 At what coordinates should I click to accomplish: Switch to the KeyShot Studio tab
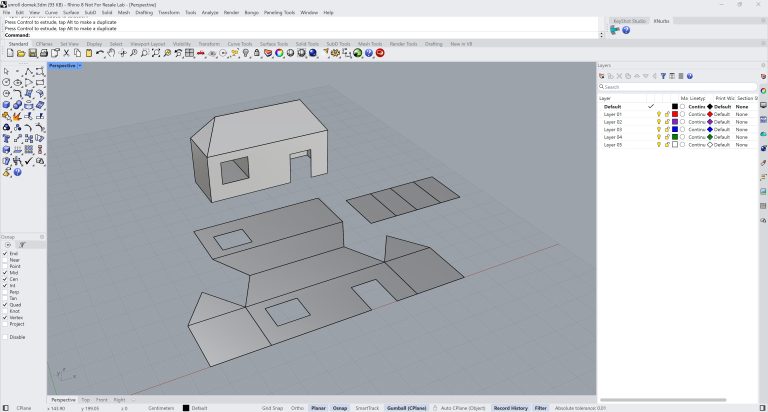point(629,21)
